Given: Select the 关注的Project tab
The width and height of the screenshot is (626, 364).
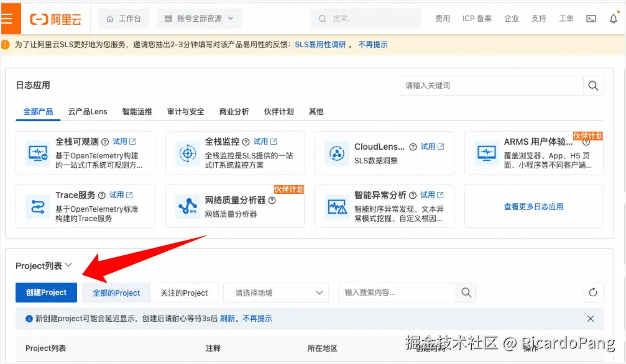Looking at the screenshot, I should coord(184,293).
